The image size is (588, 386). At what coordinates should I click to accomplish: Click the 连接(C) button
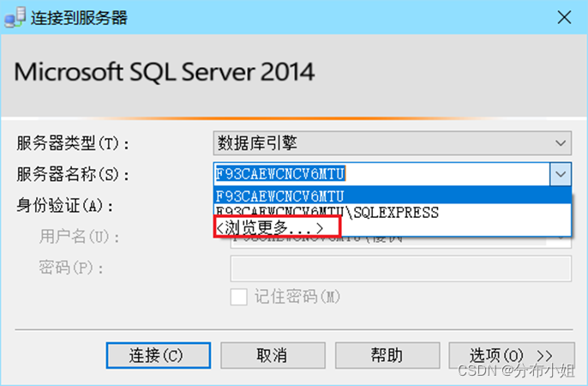(x=159, y=355)
